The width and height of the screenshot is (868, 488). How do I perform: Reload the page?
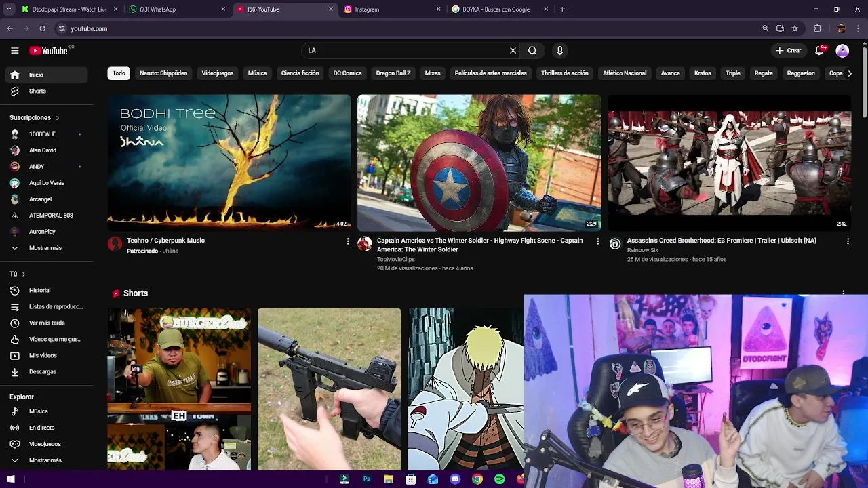click(42, 28)
